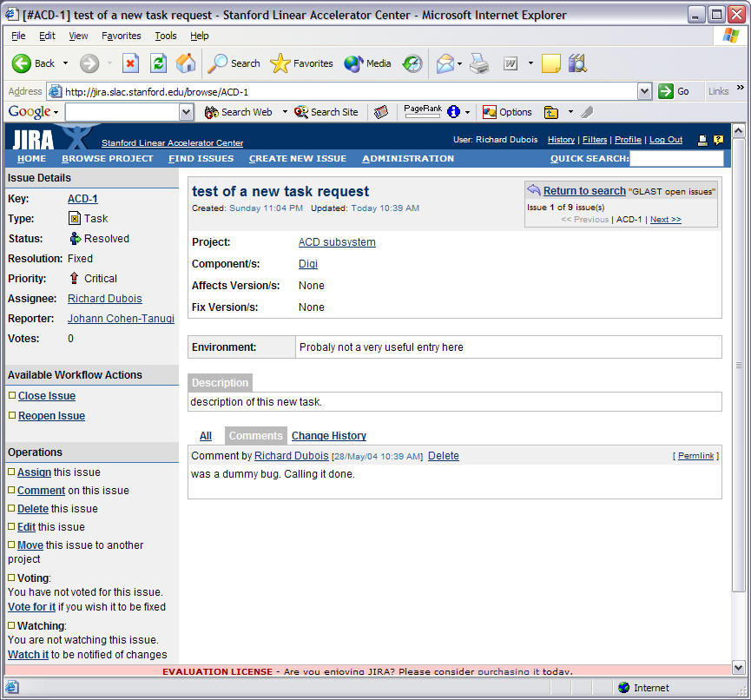751x700 pixels.
Task: Click in the Google toolbar search box
Action: pos(122,112)
